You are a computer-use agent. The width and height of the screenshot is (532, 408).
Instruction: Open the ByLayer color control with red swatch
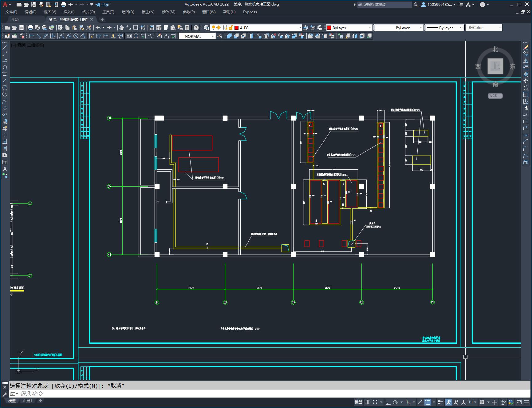tap(349, 28)
